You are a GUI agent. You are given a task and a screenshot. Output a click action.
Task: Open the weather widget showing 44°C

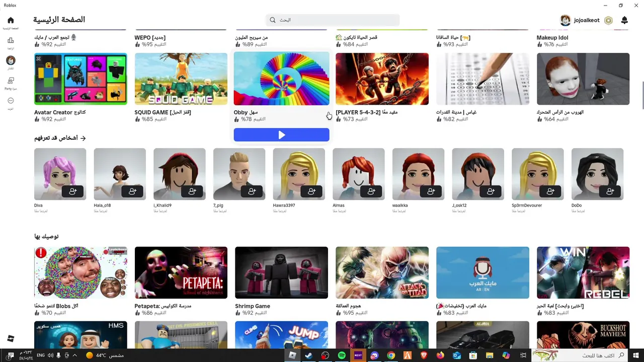pyautogui.click(x=105, y=355)
